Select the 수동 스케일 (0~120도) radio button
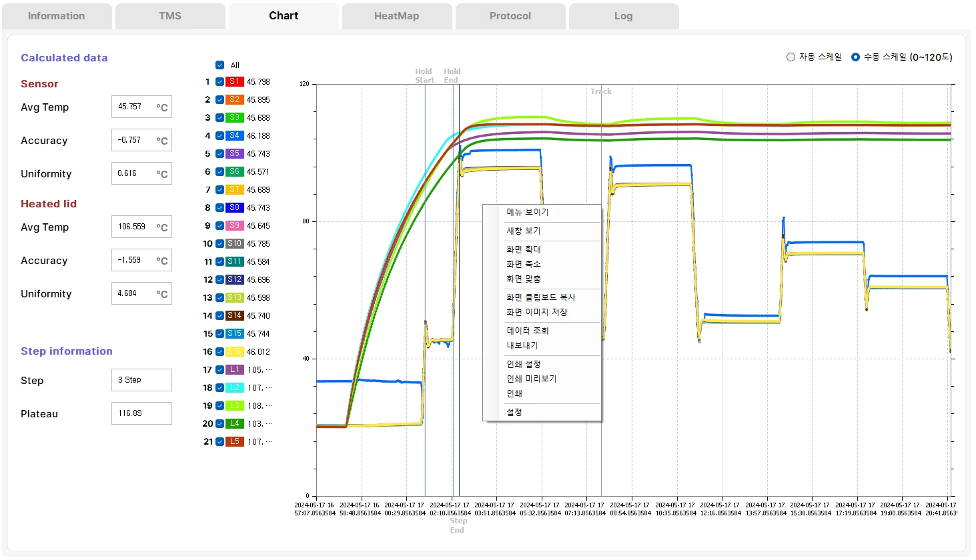 tap(855, 57)
